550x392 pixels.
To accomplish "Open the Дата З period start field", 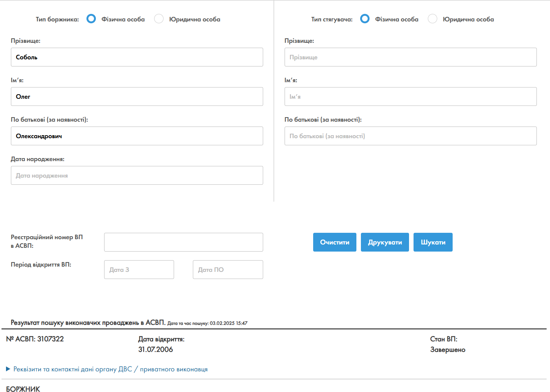I will pyautogui.click(x=139, y=270).
